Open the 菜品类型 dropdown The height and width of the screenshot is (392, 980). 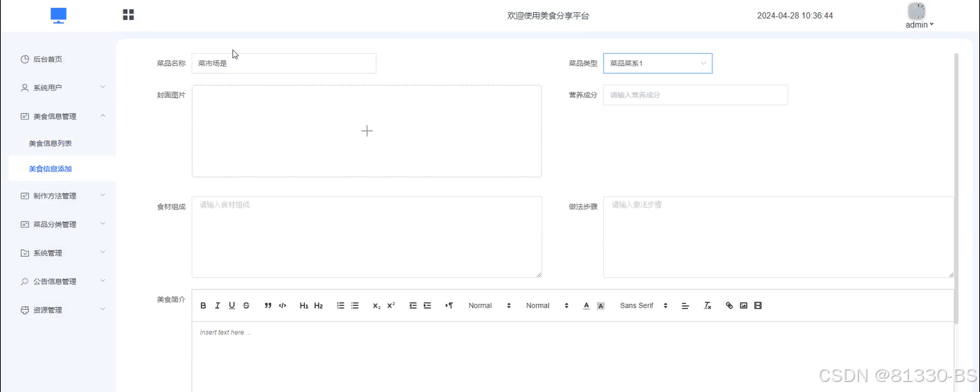pyautogui.click(x=658, y=63)
